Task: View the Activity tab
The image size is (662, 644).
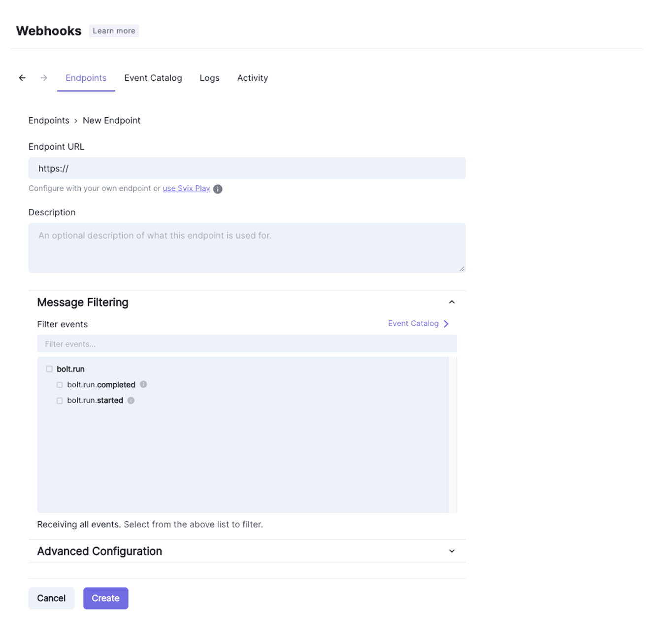Action: click(x=253, y=78)
